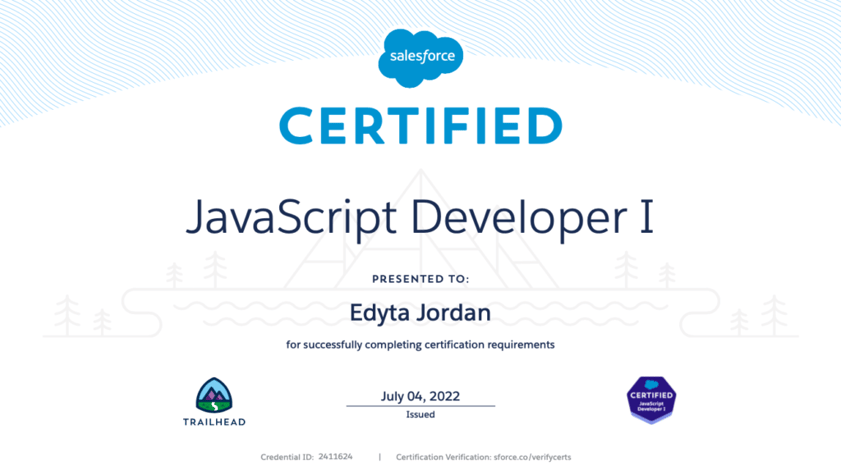841x470 pixels.
Task: Click the Salesforce cloud logo
Action: coord(420,58)
